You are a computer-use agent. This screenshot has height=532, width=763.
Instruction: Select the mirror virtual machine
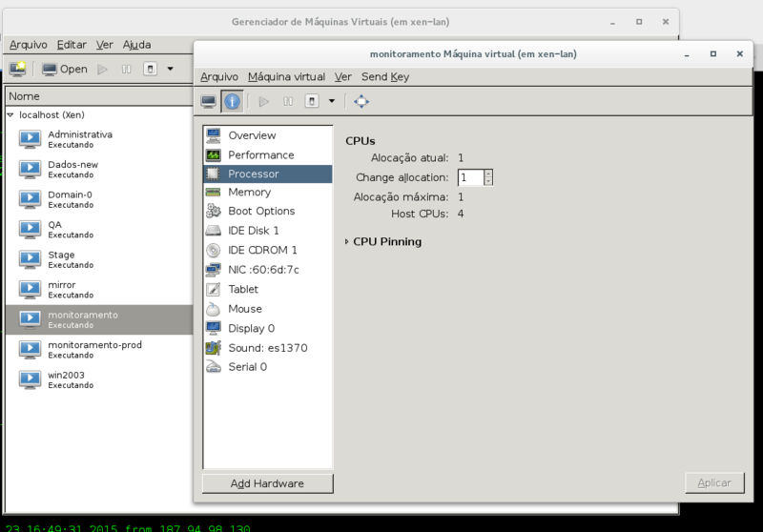(99, 290)
